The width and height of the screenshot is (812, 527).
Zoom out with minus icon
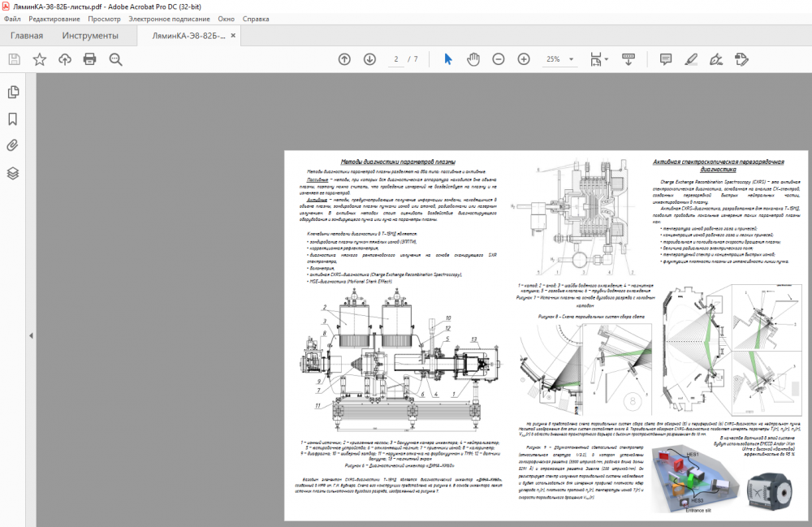pos(499,59)
